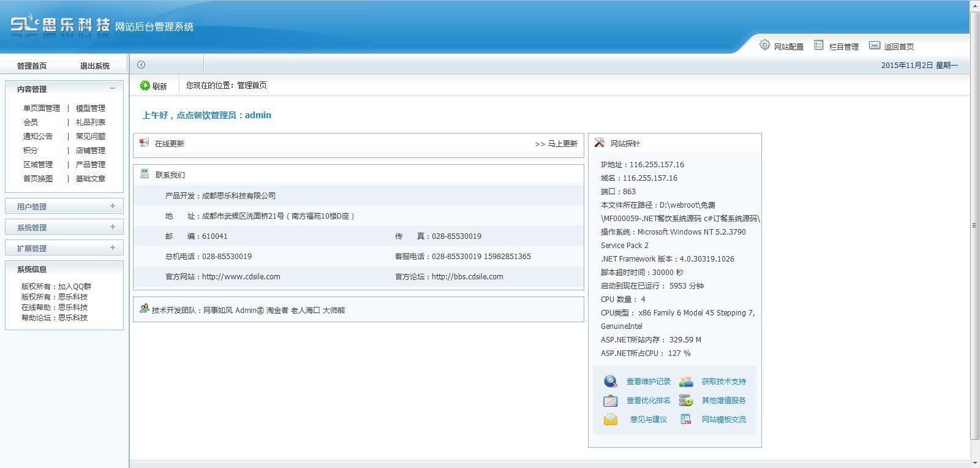Click the gear icon beside 网站配置
The image size is (980, 468).
click(764, 45)
